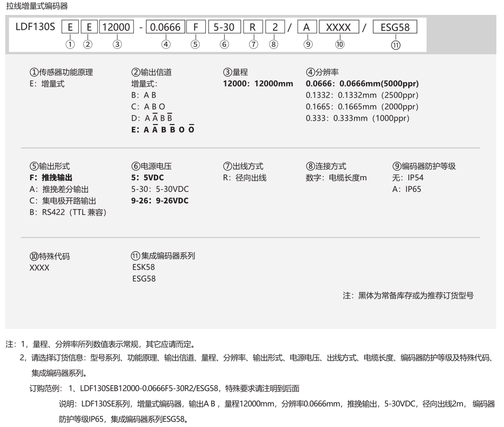Click the heading ③量程
Image resolution: width=504 pixels, height=427 pixels.
pos(236,72)
